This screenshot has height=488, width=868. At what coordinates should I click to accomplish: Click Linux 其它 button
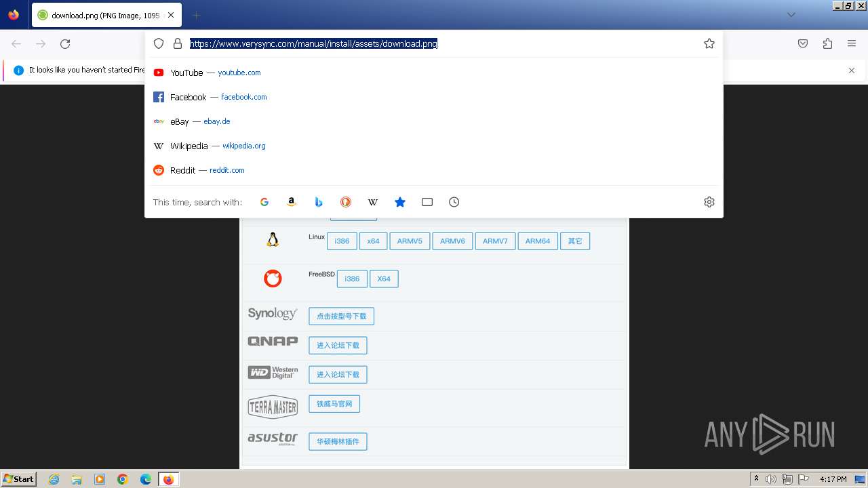(575, 241)
